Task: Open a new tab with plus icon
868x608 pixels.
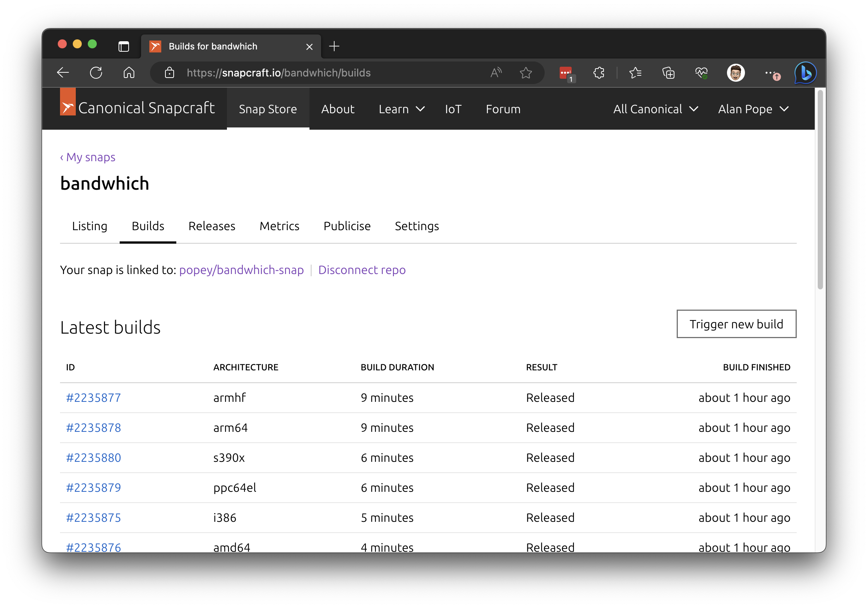Action: (334, 46)
